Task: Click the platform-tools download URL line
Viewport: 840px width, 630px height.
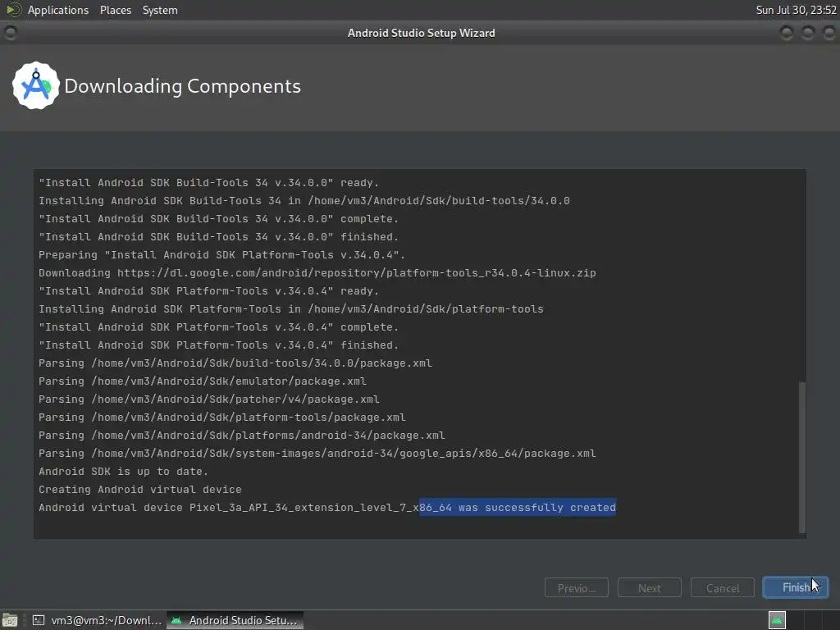Action: click(317, 272)
